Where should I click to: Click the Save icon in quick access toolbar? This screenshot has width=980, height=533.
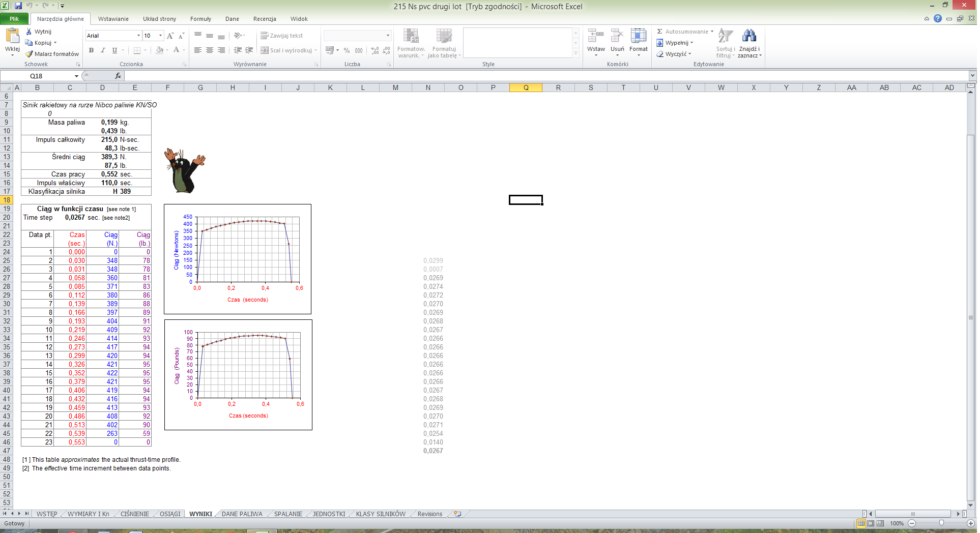(x=18, y=6)
